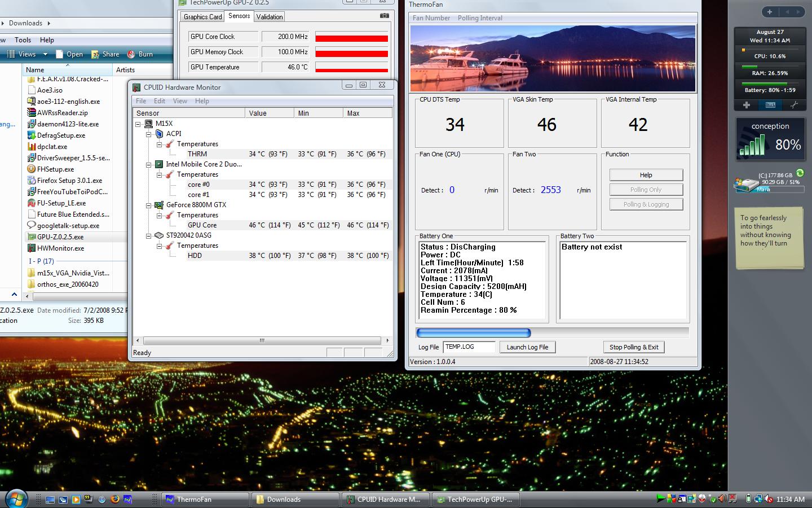Click Burn in Explorer toolbar
The height and width of the screenshot is (508, 812).
click(x=140, y=54)
